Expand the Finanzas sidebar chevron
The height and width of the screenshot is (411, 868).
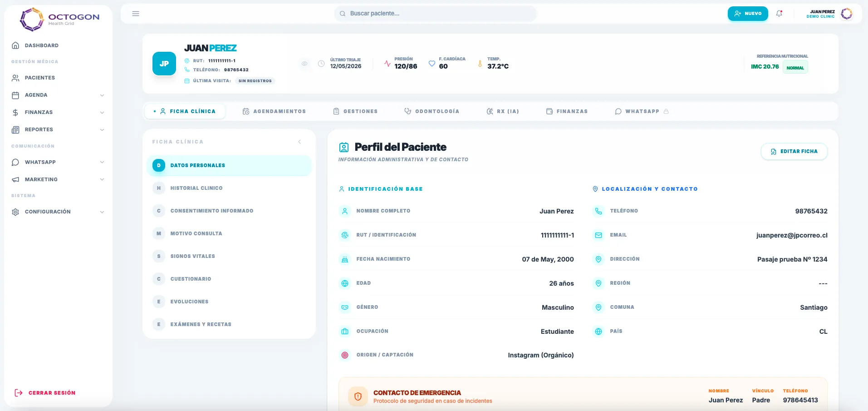[102, 112]
